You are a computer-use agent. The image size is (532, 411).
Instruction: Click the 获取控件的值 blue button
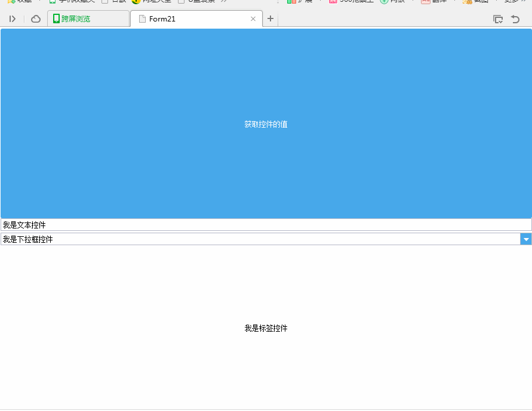click(266, 123)
